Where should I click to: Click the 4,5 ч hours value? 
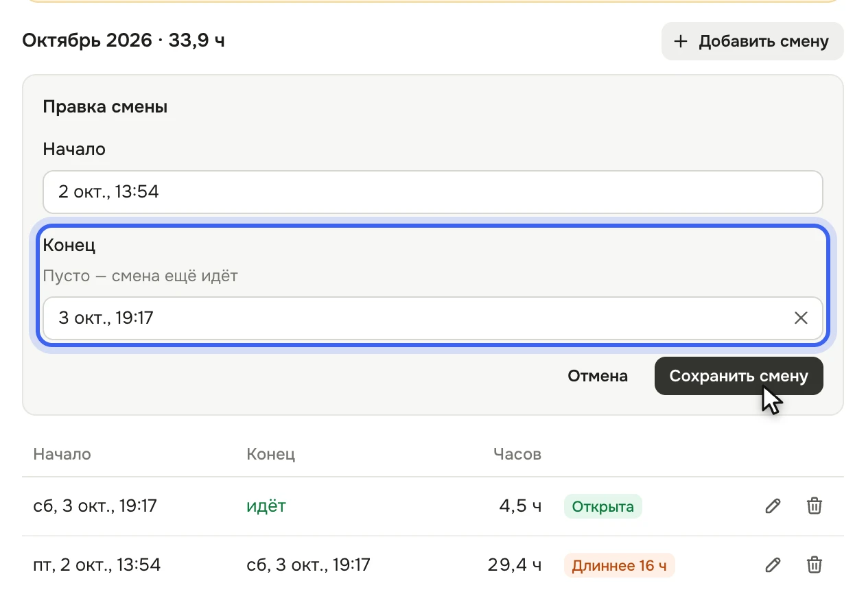point(520,506)
